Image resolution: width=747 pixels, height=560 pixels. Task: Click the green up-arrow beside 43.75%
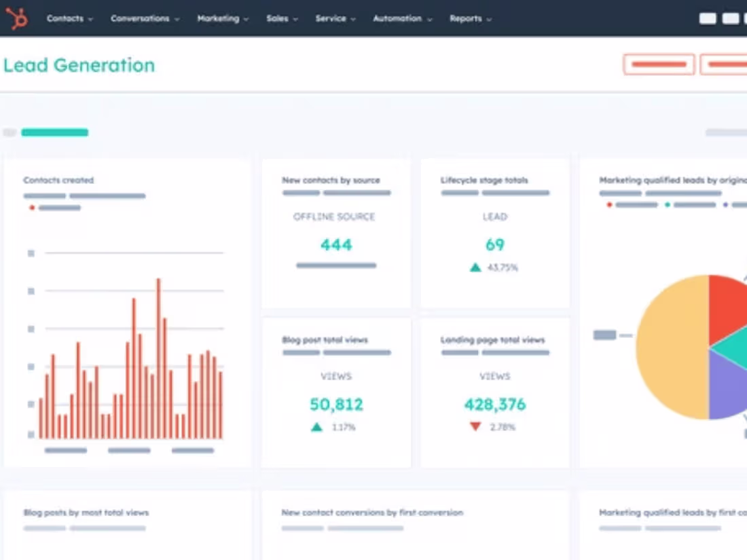(476, 267)
